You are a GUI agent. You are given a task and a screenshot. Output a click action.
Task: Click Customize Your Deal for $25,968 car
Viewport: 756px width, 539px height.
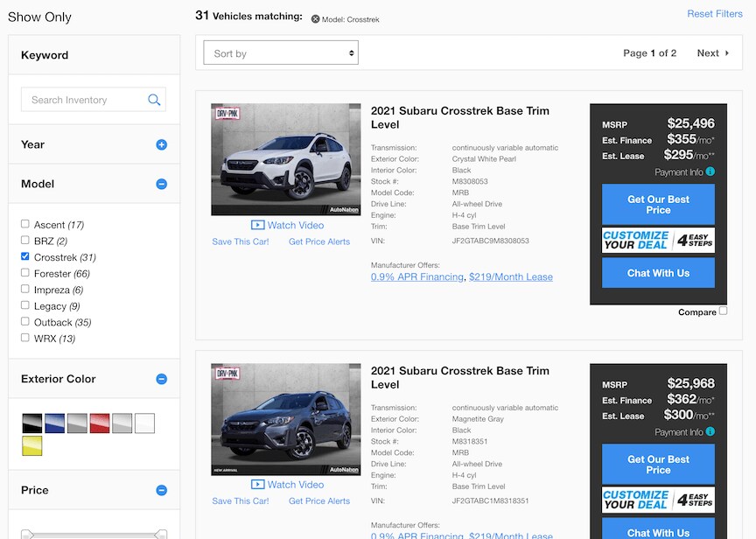pyautogui.click(x=658, y=500)
